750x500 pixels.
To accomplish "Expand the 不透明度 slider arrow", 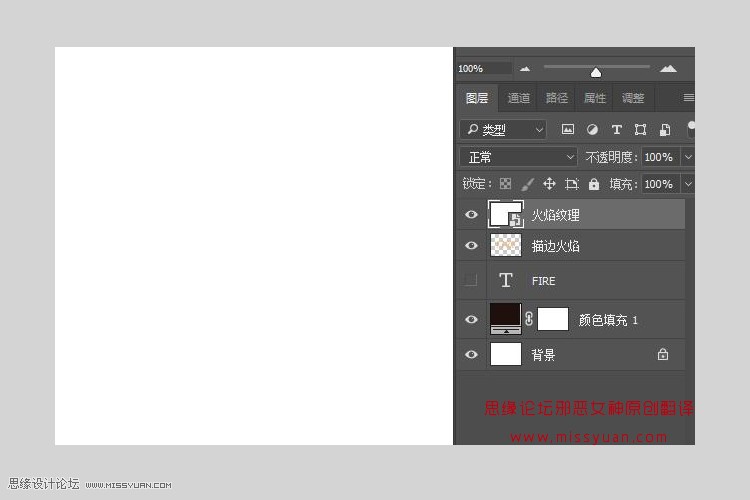I will click(688, 157).
